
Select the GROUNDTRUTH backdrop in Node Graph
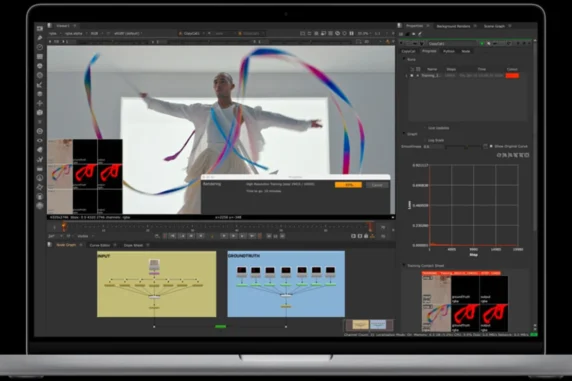286,284
